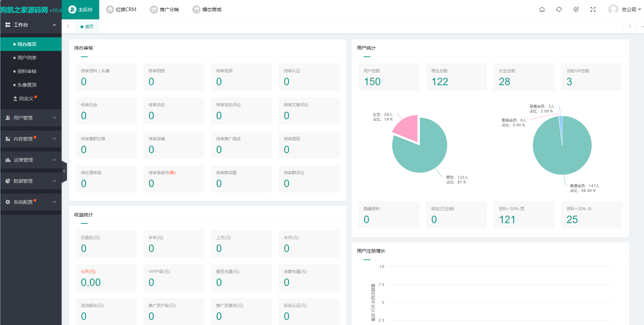This screenshot has width=644, height=325.
Task: Open 资料审核 from the sidebar
Action: (x=27, y=71)
